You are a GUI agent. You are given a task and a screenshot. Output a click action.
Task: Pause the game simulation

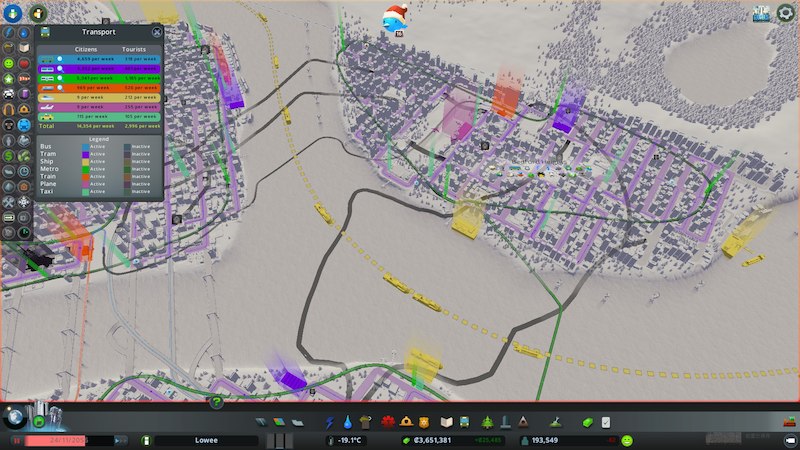(18, 440)
